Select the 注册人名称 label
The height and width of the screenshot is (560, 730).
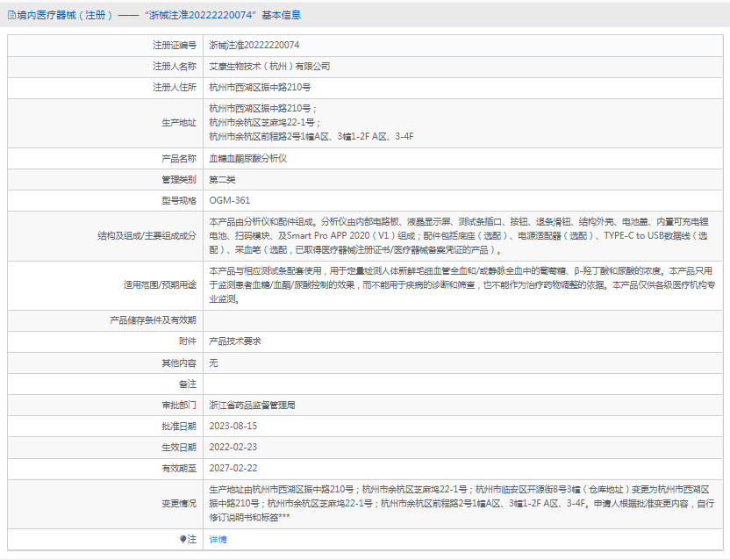coord(175,66)
